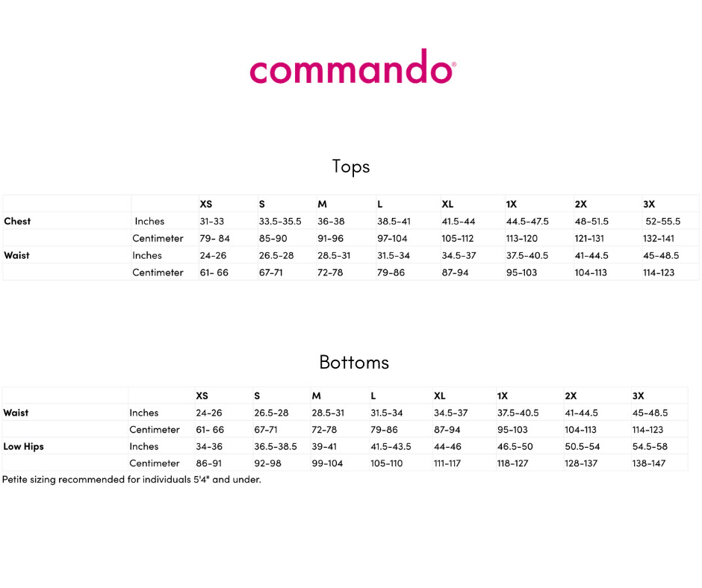
Task: Click the Tops heading
Action: coord(351,166)
